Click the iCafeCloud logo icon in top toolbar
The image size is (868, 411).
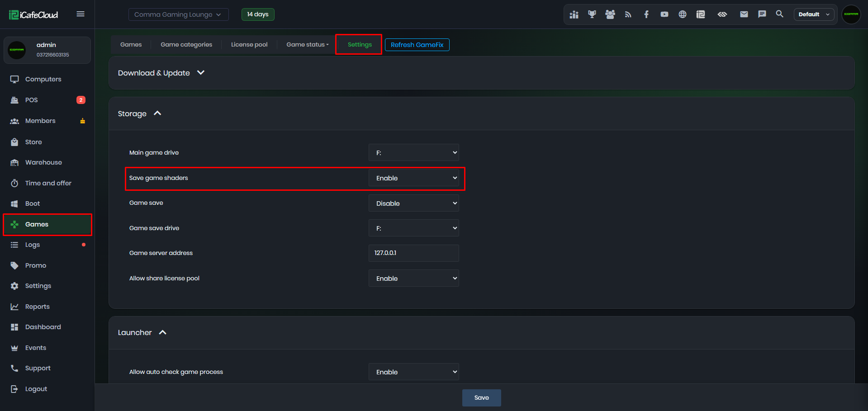701,14
